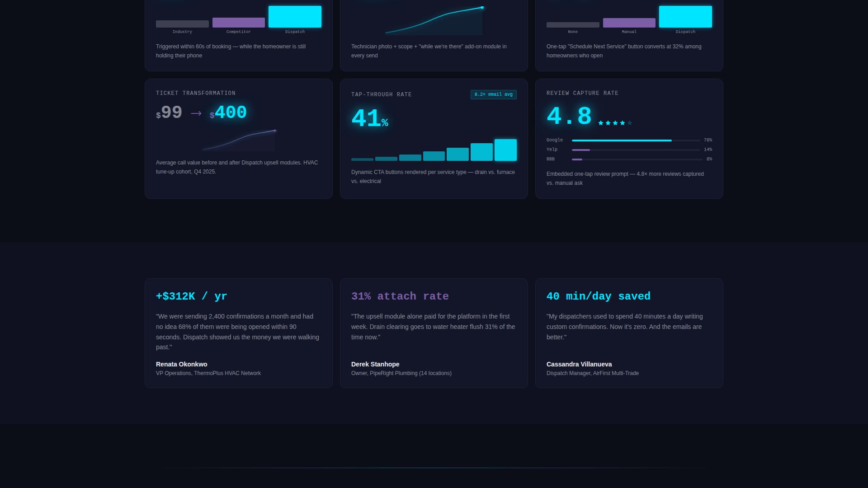Click the Competitor bar in the first chart
This screenshot has height=488, width=868.
tap(239, 22)
